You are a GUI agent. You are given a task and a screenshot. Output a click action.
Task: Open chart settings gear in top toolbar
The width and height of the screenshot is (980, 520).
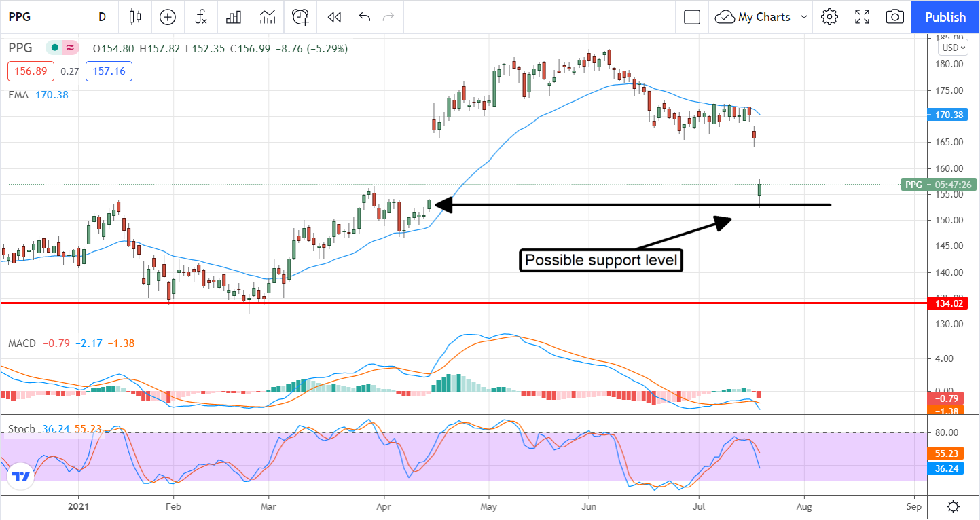[829, 17]
